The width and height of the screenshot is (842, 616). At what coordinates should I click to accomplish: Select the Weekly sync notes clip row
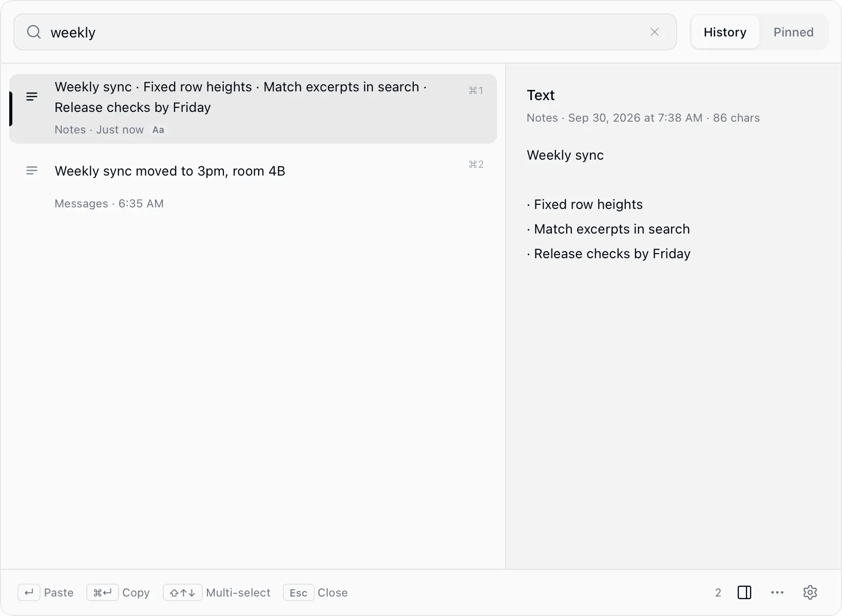pyautogui.click(x=253, y=108)
